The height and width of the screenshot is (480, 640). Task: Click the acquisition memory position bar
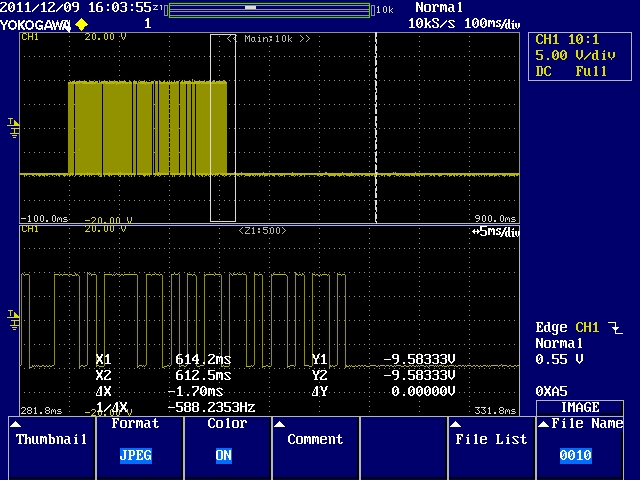[x=269, y=10]
